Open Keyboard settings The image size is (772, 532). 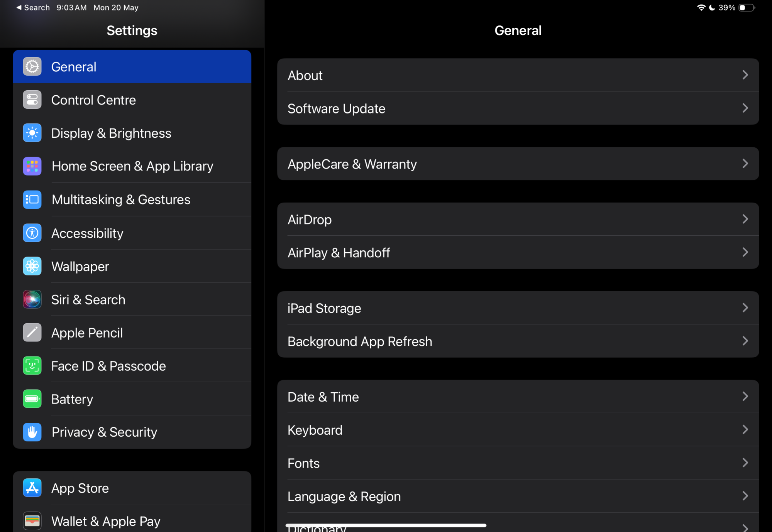[x=518, y=430]
